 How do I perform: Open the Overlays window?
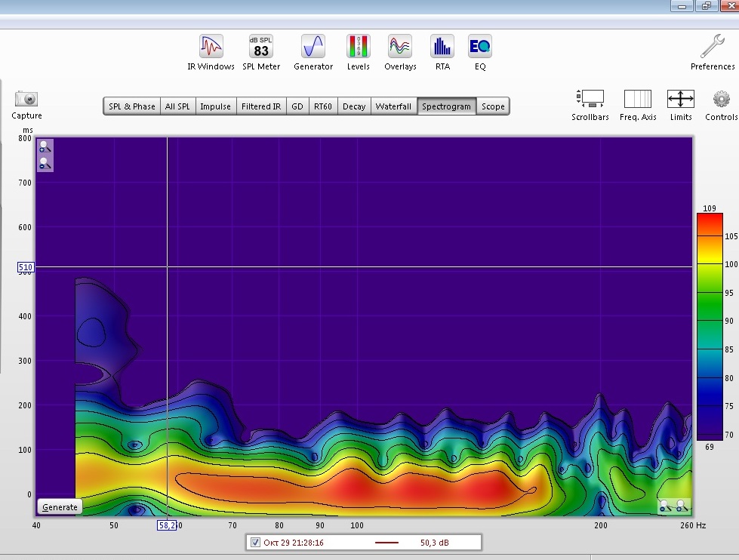[x=399, y=47]
